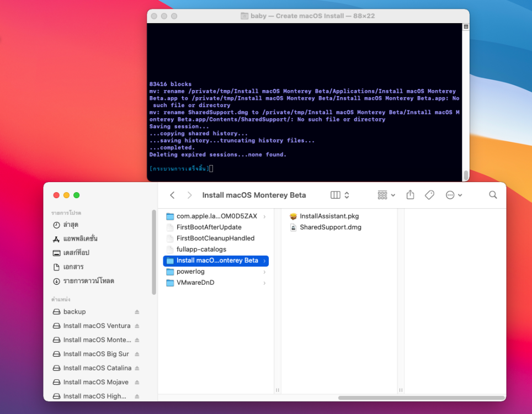The width and height of the screenshot is (532, 414).
Task: Eject the backup volume
Action: 137,312
